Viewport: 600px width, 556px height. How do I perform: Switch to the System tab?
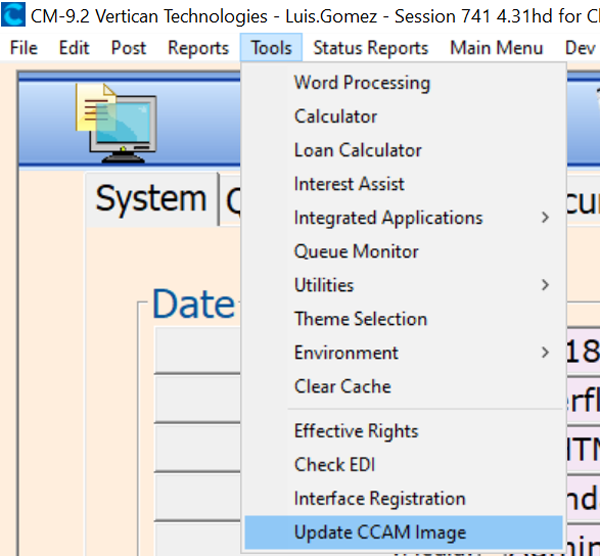(x=151, y=199)
